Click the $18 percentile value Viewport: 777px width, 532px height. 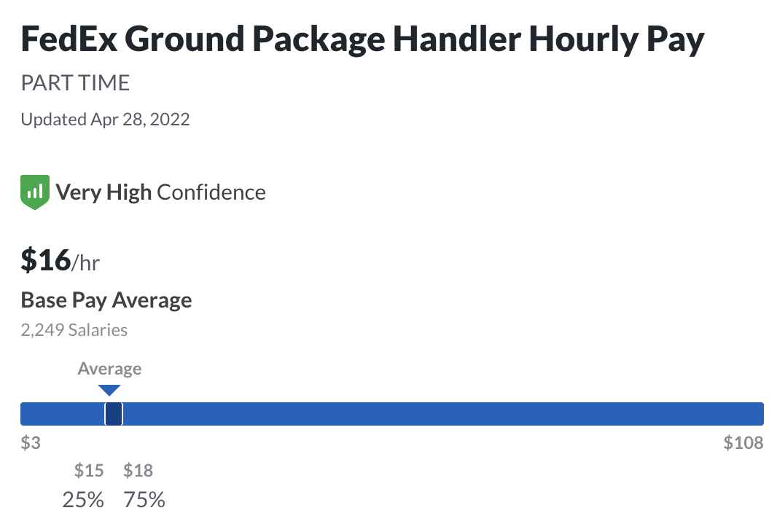tap(138, 471)
